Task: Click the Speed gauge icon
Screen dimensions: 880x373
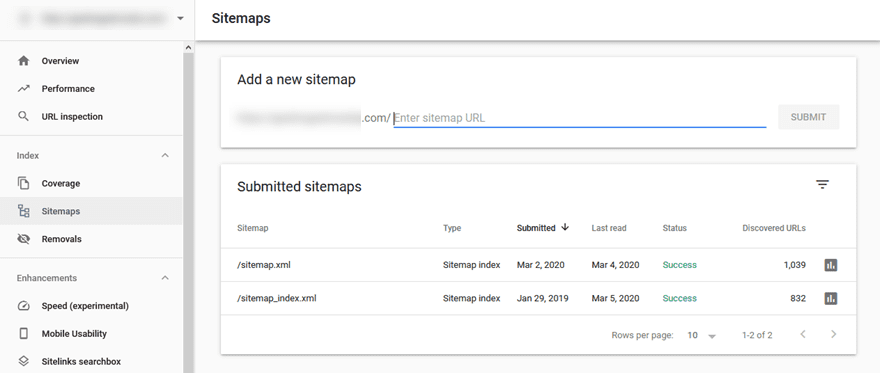Action: tap(24, 306)
